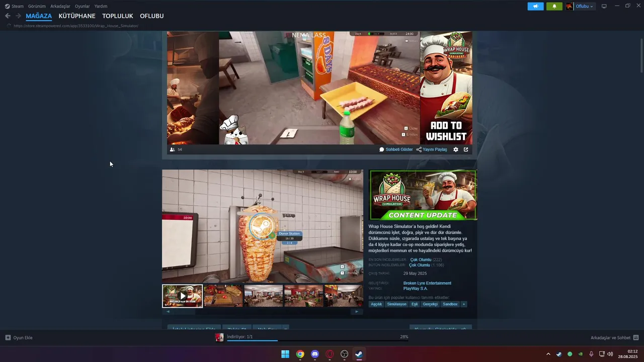Select the Eşli tag
The height and width of the screenshot is (362, 644).
coord(415,304)
